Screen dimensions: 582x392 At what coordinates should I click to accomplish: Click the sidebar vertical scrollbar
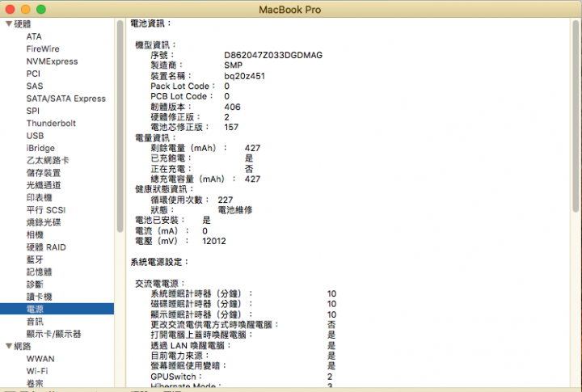coord(120,126)
